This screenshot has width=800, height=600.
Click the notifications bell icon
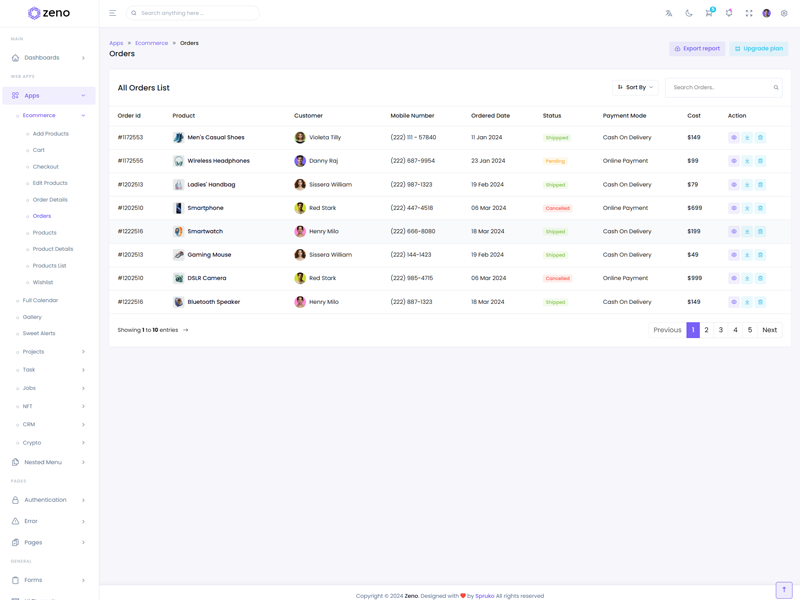729,13
